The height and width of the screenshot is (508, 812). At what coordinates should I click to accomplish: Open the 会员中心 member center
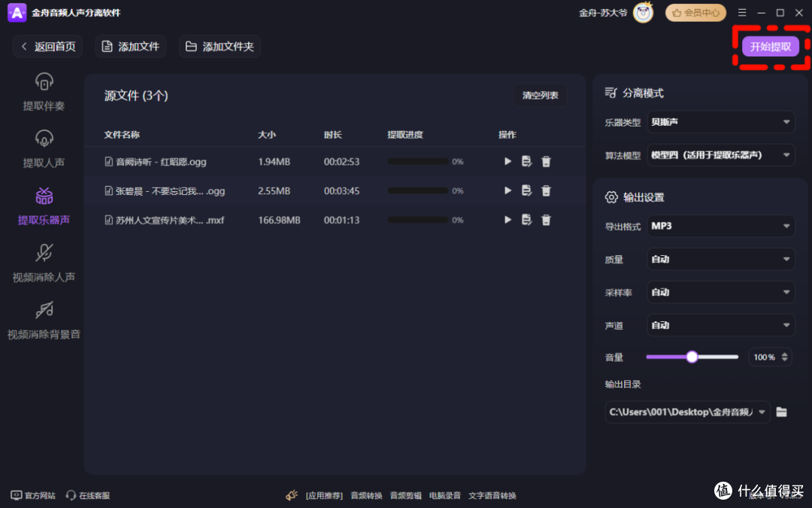coord(695,13)
